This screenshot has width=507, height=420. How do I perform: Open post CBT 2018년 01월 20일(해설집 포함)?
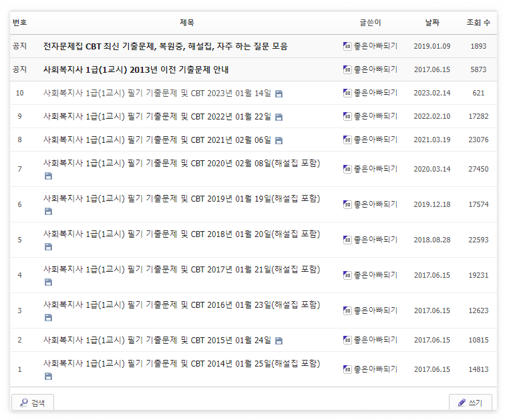pyautogui.click(x=182, y=234)
